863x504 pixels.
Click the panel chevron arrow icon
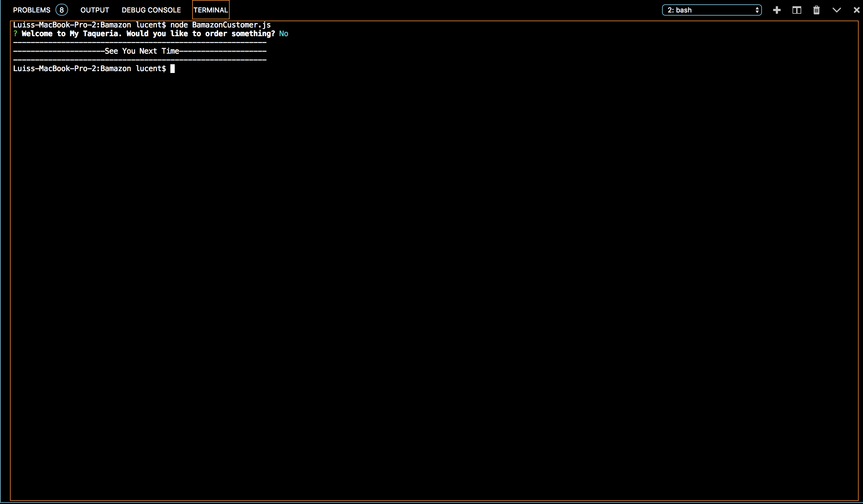[836, 10]
